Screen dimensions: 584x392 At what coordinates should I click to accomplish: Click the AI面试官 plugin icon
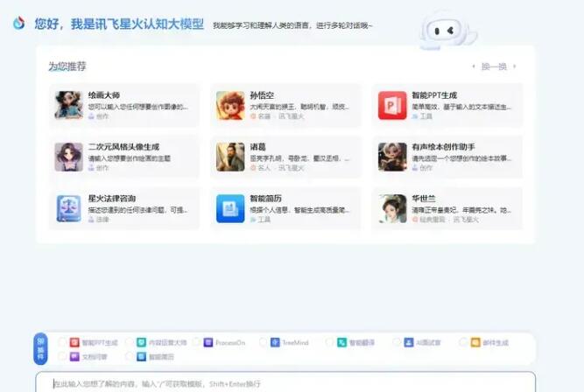coord(409,342)
